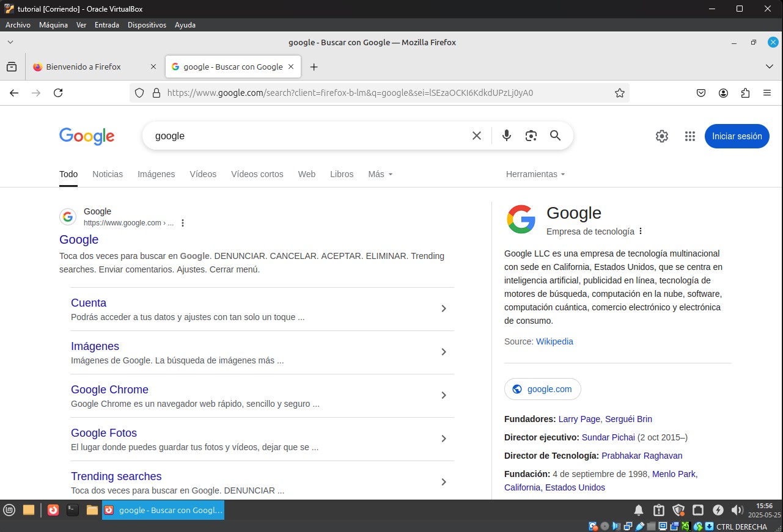Open three-dot menu of Google result
This screenshot has width=783, height=532.
click(182, 223)
